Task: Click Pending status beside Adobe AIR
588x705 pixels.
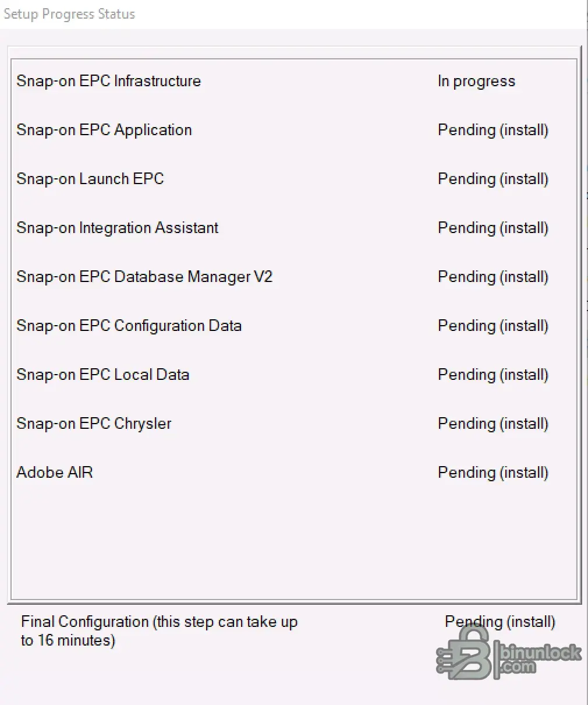Action: click(493, 473)
